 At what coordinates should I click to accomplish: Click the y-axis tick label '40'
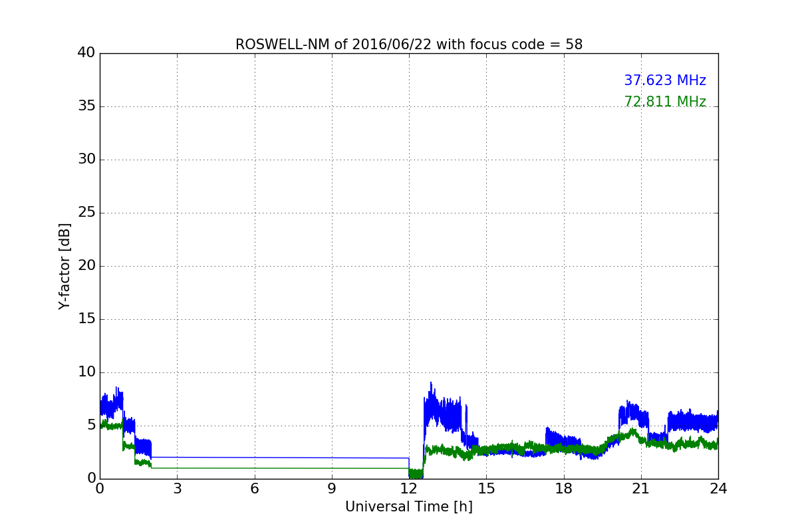[86, 53]
